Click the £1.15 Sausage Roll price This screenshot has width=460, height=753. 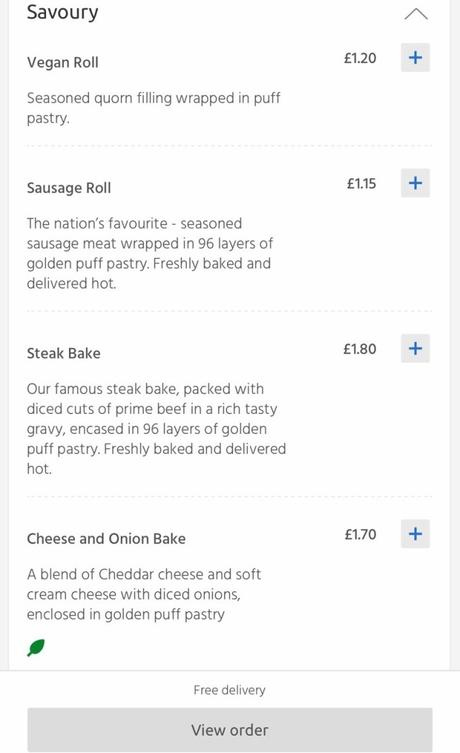(x=362, y=183)
